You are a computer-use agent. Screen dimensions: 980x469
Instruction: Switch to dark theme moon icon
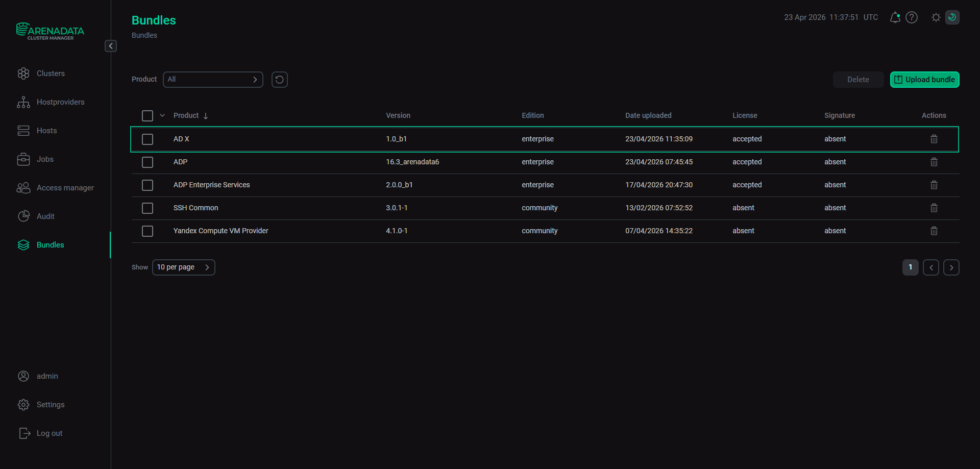(x=952, y=17)
